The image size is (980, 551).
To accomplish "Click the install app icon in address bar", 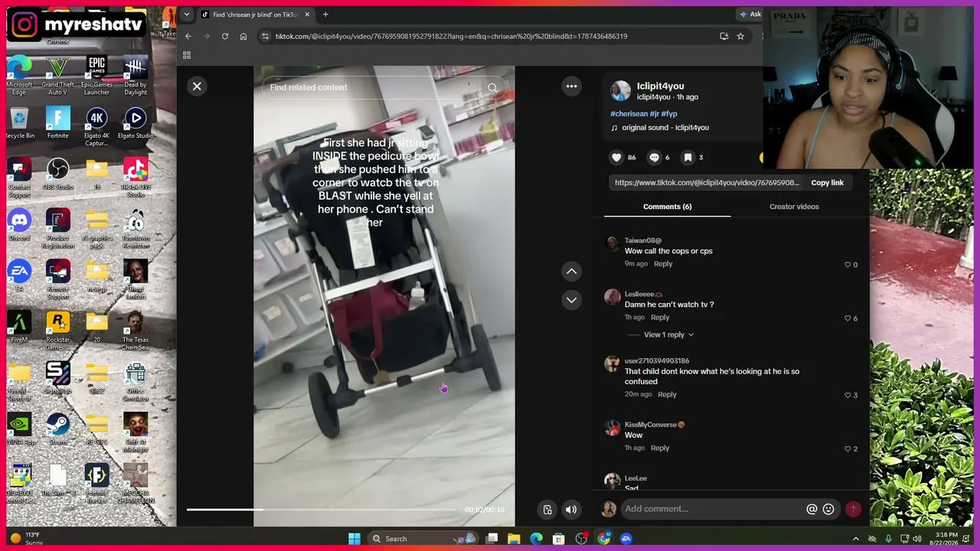I will click(724, 36).
